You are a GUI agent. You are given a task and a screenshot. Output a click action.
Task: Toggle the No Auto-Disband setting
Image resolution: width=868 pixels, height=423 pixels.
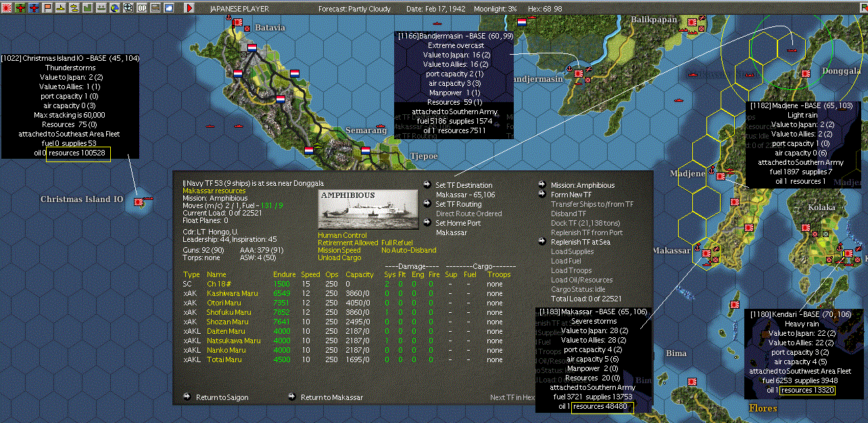(x=409, y=250)
